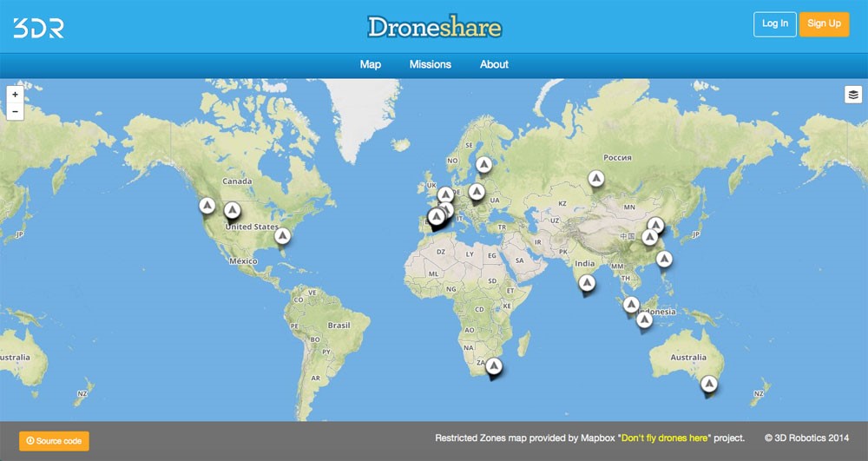Select the drone marker in South Africa
The image size is (868, 461).
pyautogui.click(x=494, y=366)
